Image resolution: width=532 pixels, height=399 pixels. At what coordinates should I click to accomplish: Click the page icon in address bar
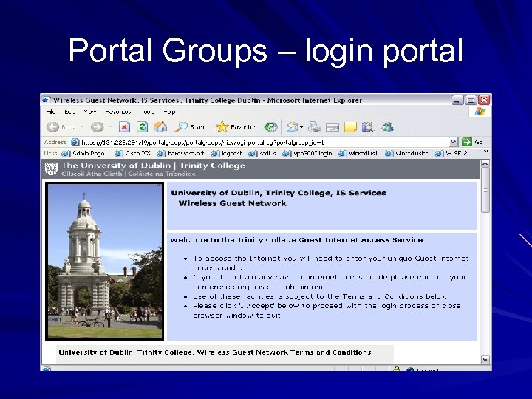coord(75,142)
